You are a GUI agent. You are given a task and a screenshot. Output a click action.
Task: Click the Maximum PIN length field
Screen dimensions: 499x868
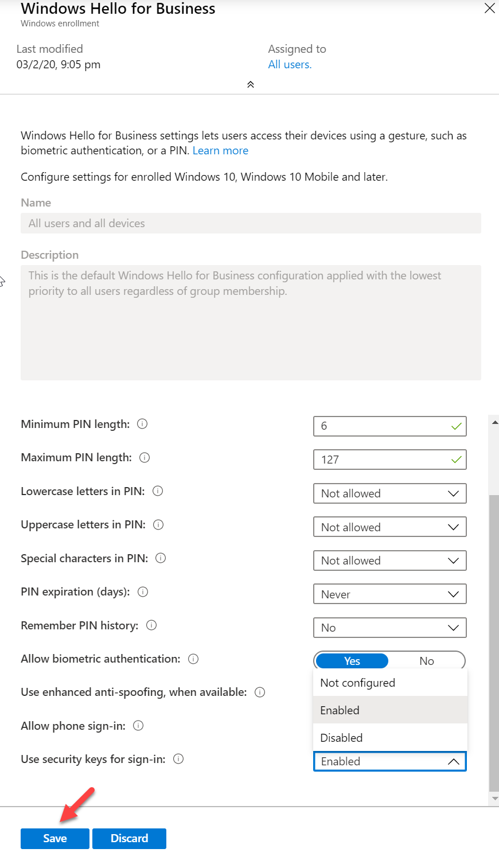[x=390, y=460]
